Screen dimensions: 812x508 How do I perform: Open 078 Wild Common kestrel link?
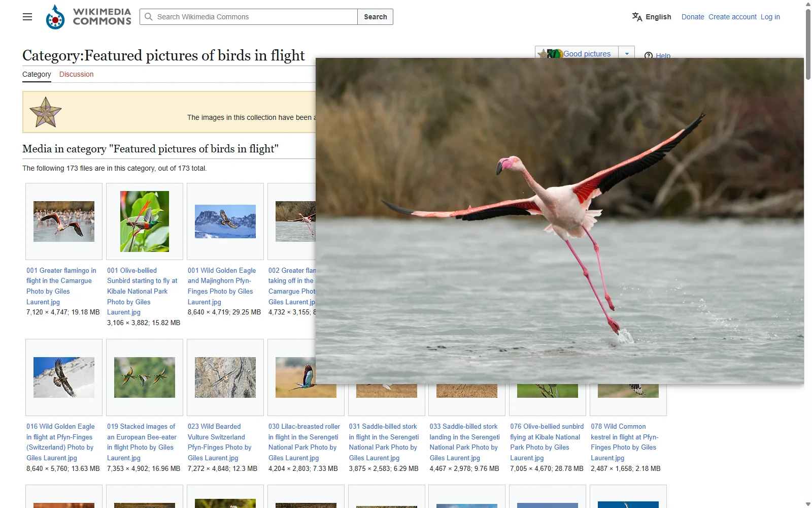click(624, 442)
